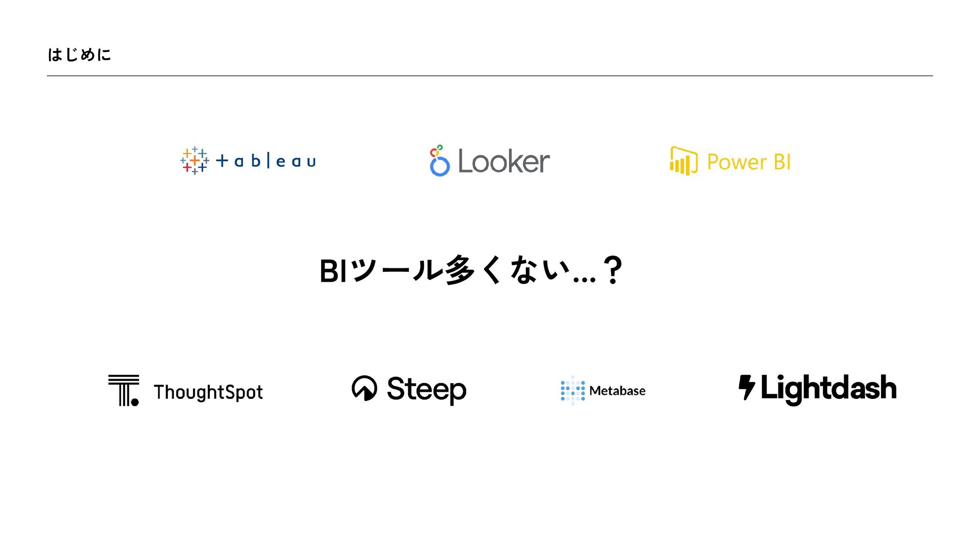Click the horizontal divider line under title

point(490,76)
